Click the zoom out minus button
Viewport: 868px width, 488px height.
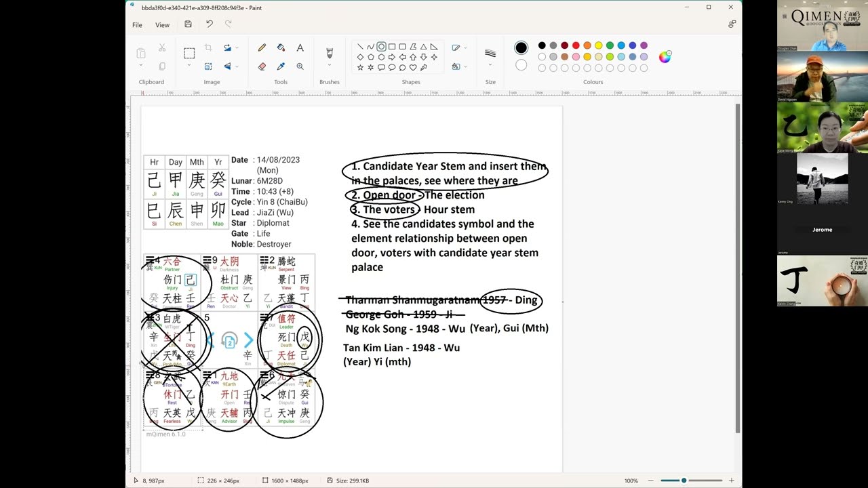650,481
